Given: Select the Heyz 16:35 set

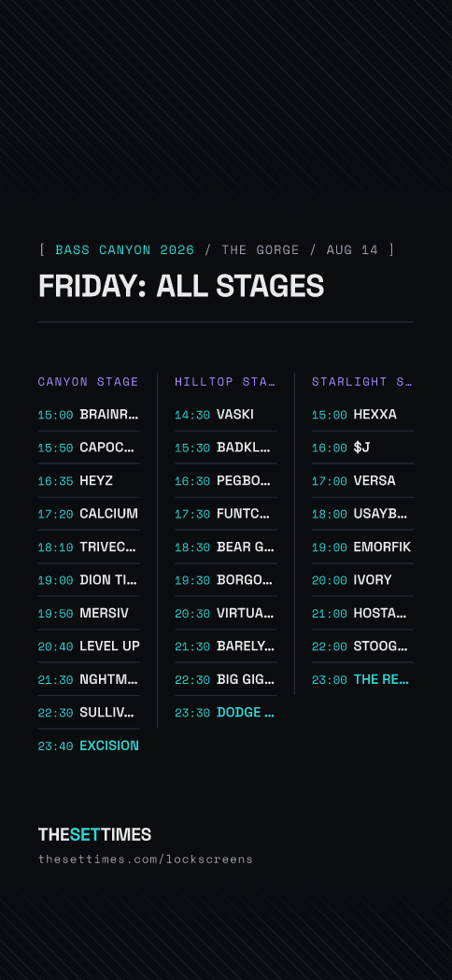Looking at the screenshot, I should pos(89,480).
